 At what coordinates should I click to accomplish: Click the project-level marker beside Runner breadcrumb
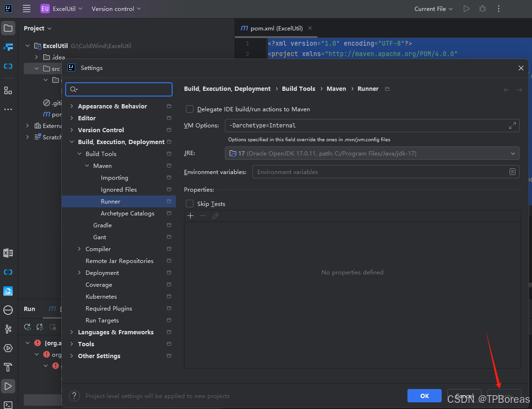pos(387,89)
